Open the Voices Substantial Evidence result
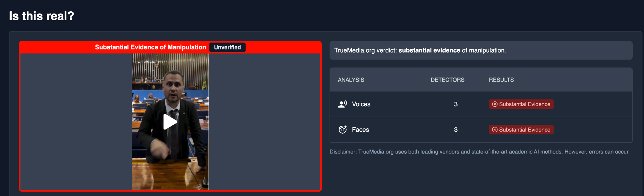The height and width of the screenshot is (196, 644). (521, 104)
